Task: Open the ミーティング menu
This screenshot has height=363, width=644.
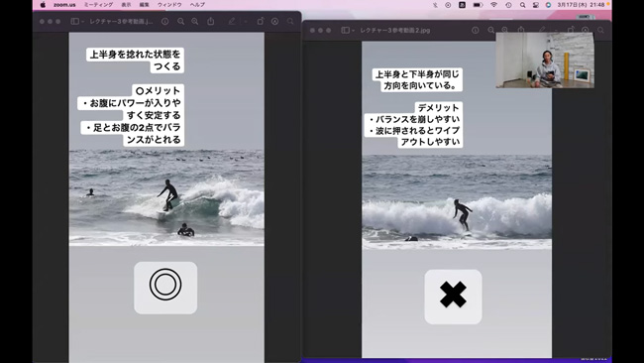Action: click(98, 5)
